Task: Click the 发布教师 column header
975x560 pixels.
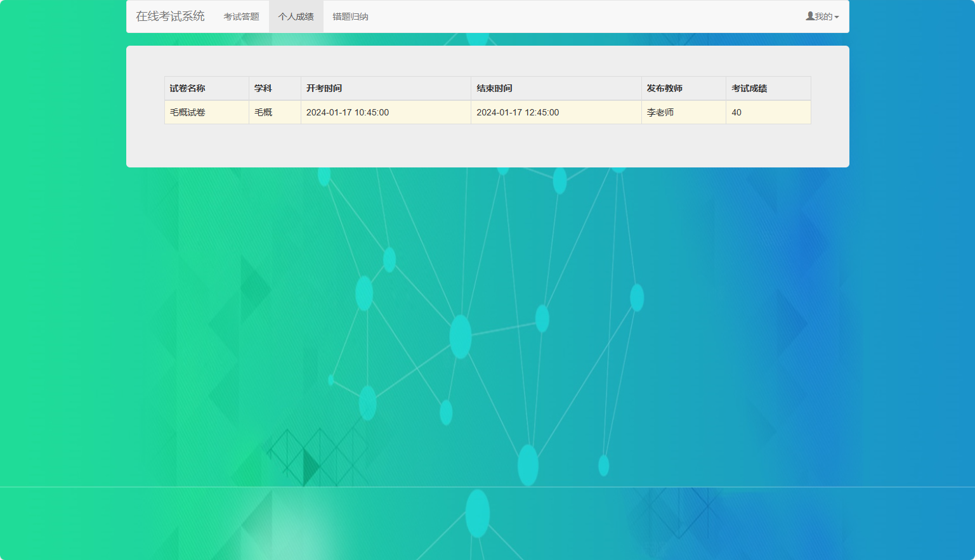Action: [664, 88]
